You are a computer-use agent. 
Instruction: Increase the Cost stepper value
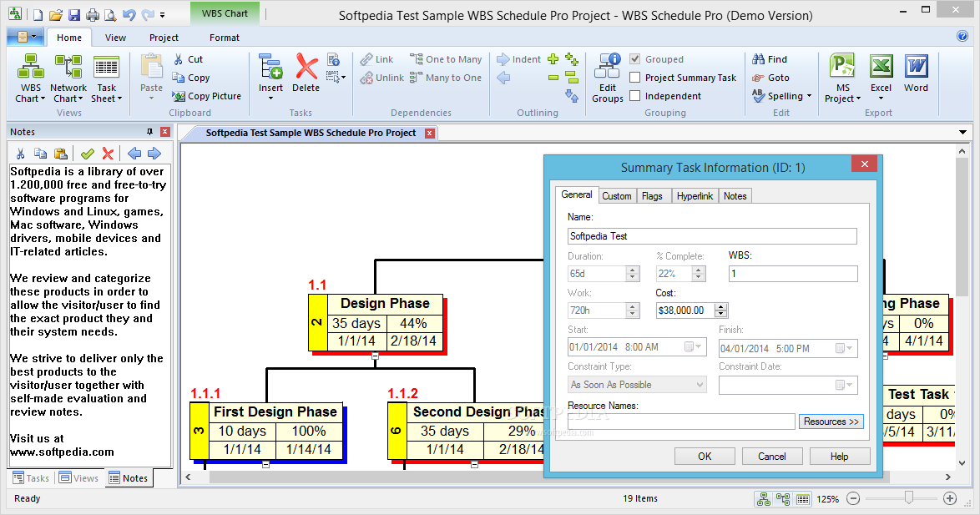point(721,307)
